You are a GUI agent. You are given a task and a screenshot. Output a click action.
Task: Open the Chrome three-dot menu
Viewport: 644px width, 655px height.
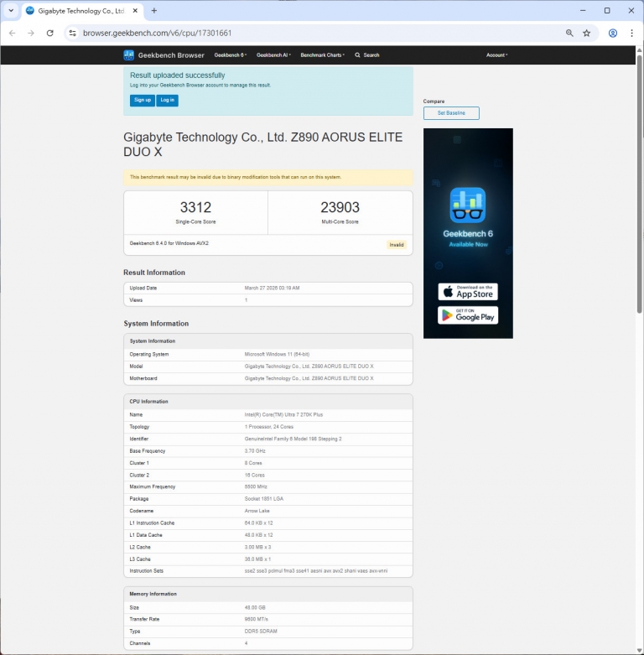pyautogui.click(x=631, y=33)
